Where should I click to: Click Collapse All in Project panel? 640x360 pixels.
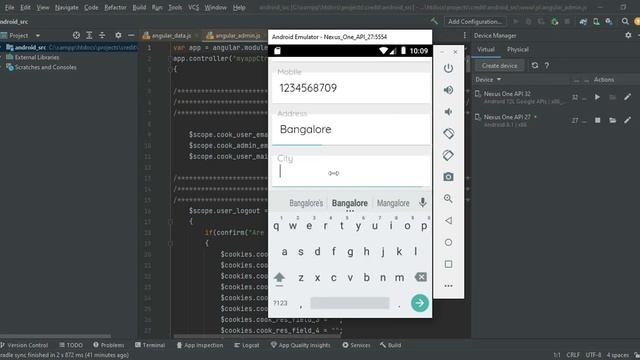click(x=102, y=36)
